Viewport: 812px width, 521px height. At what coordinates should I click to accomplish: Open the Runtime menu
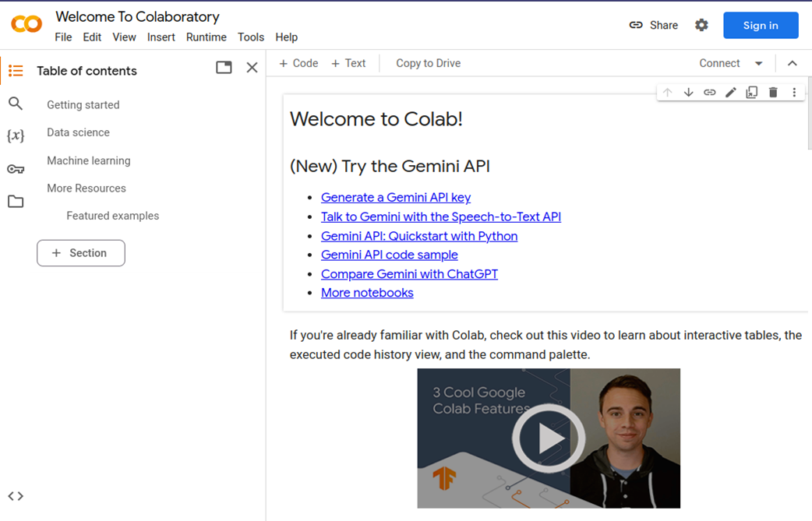[206, 37]
